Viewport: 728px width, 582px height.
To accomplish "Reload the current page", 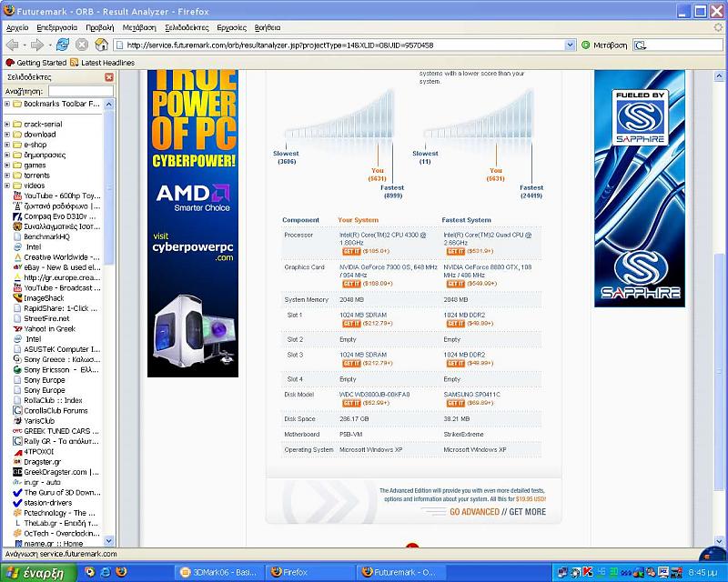I will pos(63,45).
